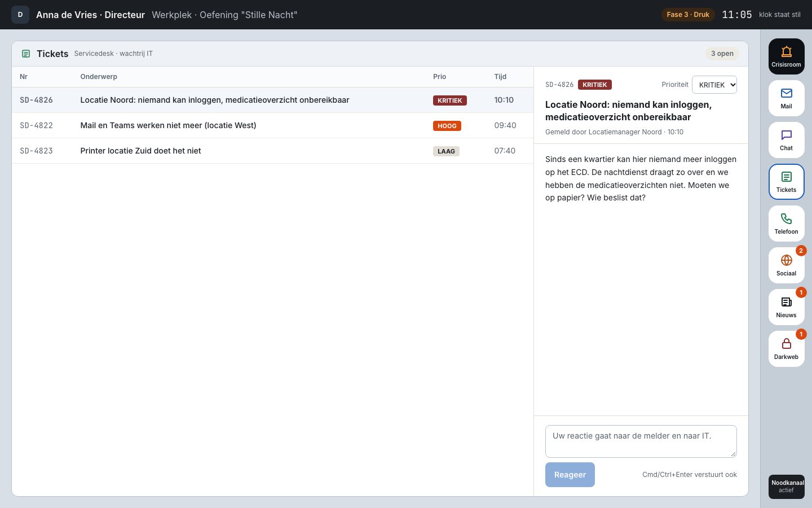Viewport: 812px width, 508px height.
Task: Focus the reaction text field
Action: pyautogui.click(x=641, y=441)
